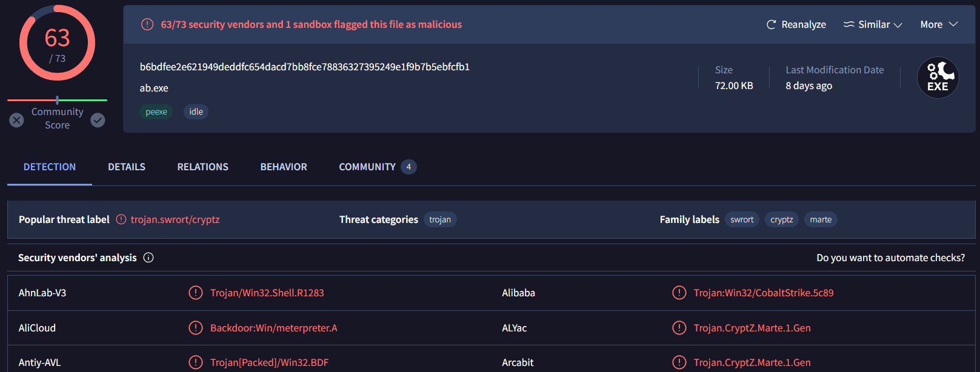Switch to the Details tab

tap(127, 167)
